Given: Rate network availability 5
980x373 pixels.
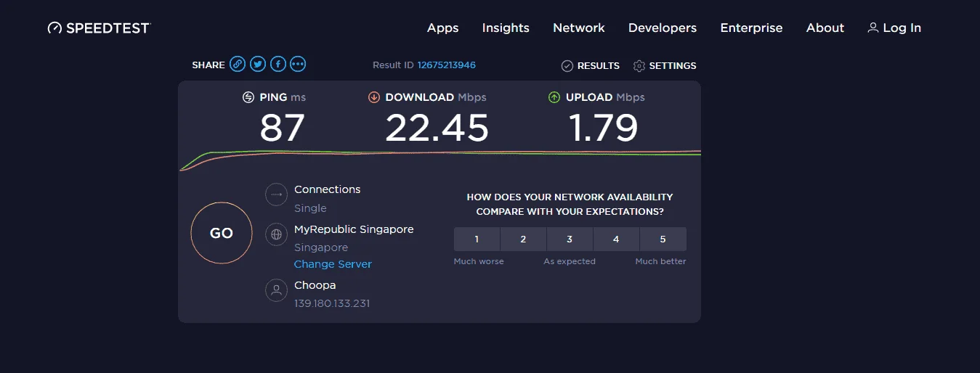Looking at the screenshot, I should 663,239.
